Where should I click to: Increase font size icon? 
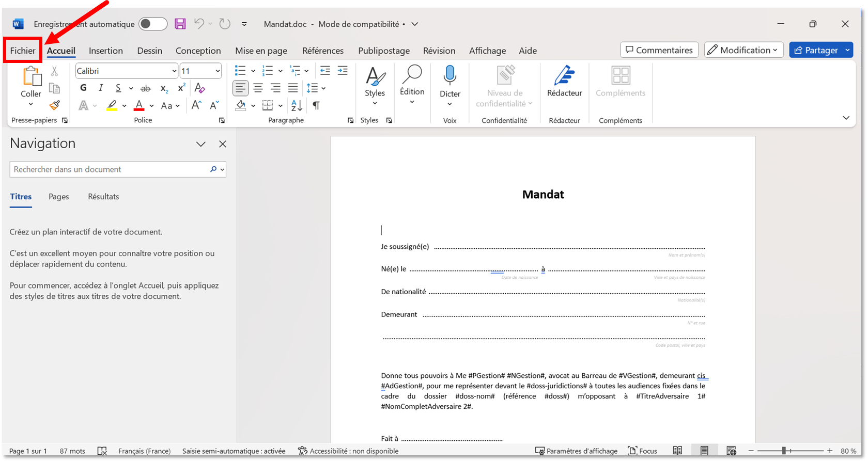click(x=196, y=105)
